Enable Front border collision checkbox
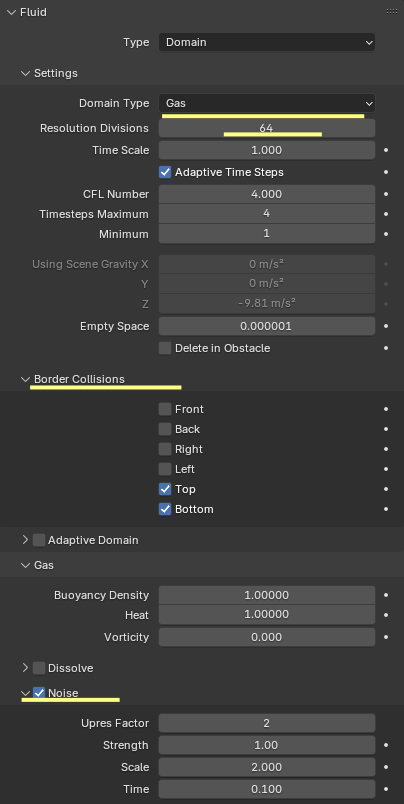404x804 pixels. click(x=165, y=409)
